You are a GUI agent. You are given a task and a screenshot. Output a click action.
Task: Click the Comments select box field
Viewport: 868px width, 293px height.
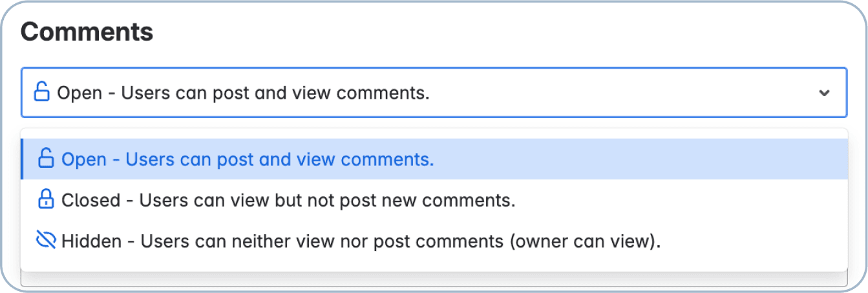click(433, 93)
